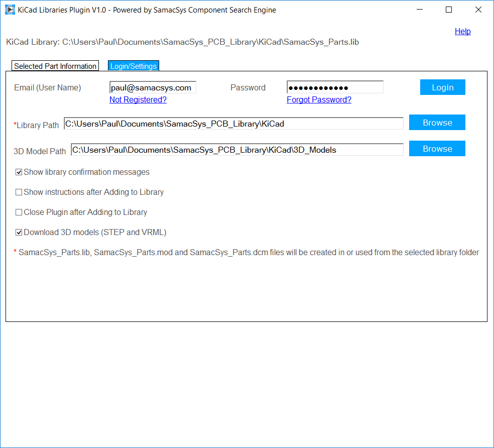Click the KiCad plugin app icon in title bar

pyautogui.click(x=10, y=10)
